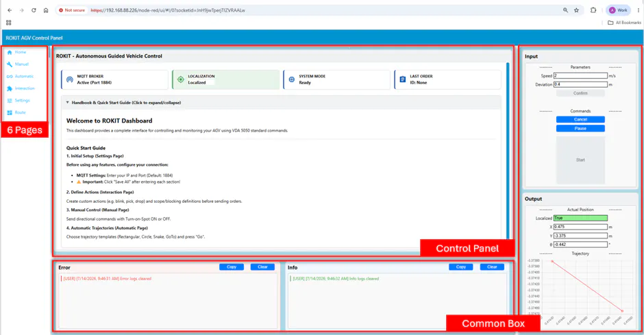Click the browser home icon
This screenshot has height=335, width=644.
[46, 10]
